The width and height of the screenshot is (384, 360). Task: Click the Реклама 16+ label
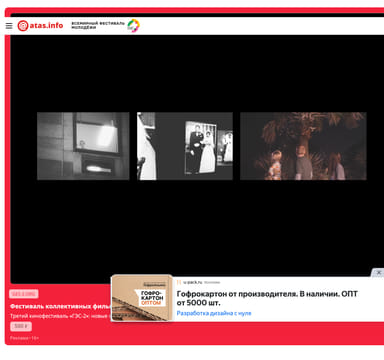24,338
